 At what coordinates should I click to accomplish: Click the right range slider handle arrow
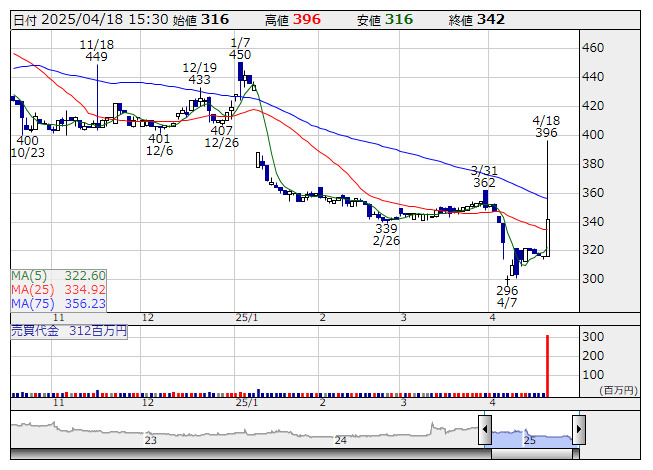click(x=579, y=429)
